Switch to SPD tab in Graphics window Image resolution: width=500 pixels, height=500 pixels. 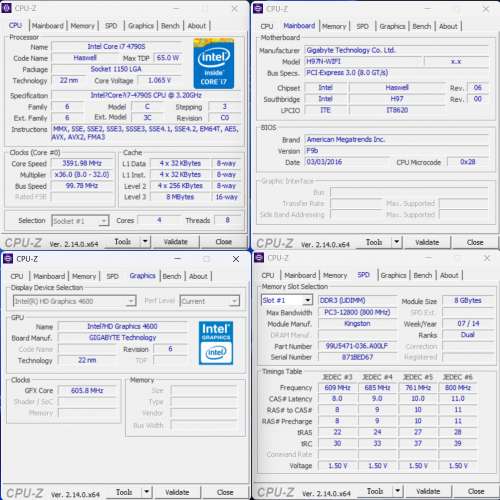[x=112, y=276]
